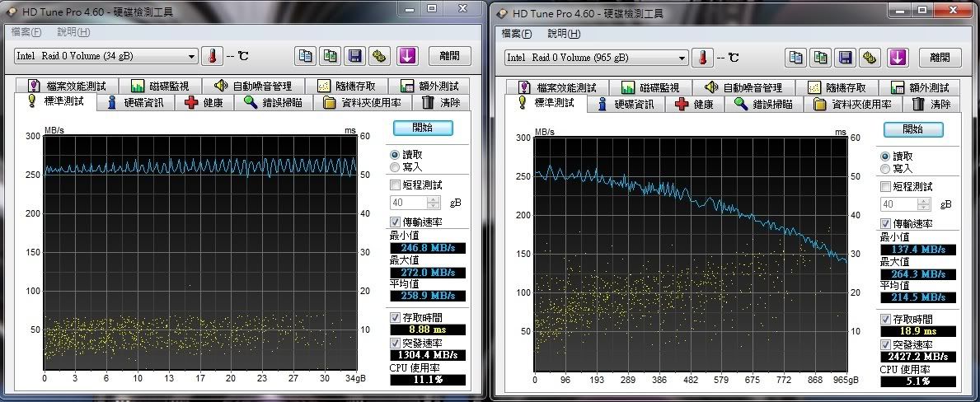980x402 pixels.
Task: Open 說明 menu in right window
Action: point(564,33)
